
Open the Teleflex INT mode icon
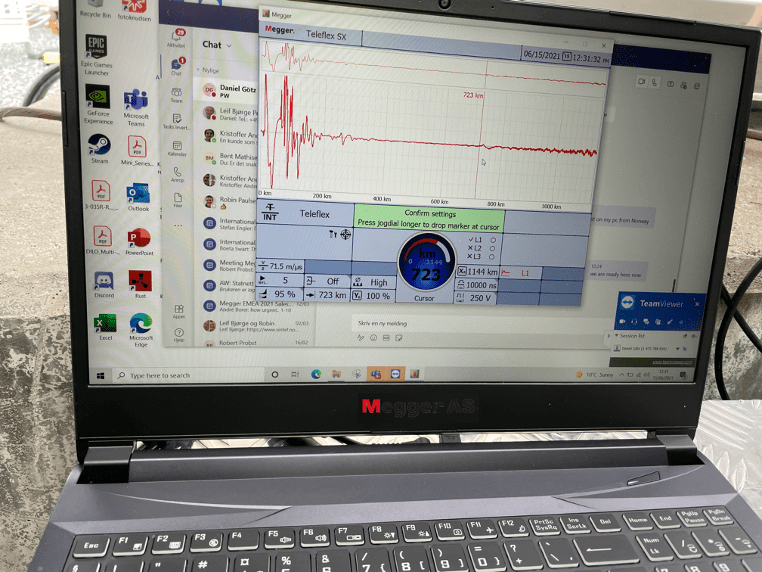[x=270, y=213]
